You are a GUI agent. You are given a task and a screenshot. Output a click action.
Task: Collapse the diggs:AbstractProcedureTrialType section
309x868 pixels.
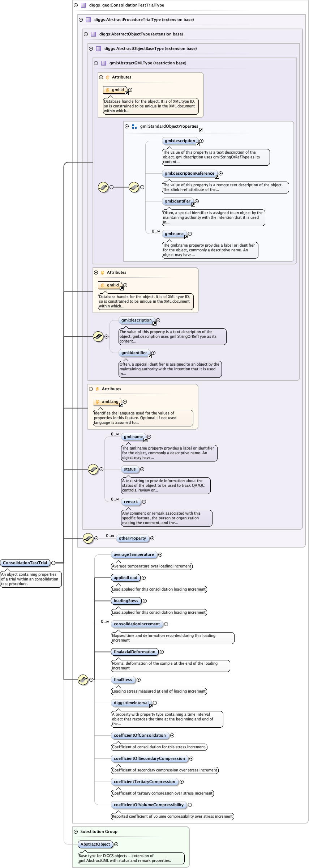81,20
